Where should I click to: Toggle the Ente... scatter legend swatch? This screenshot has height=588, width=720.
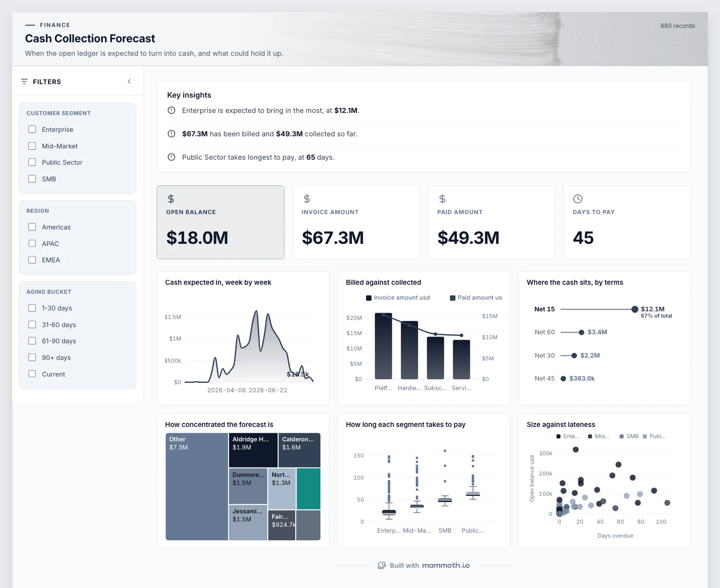click(558, 436)
